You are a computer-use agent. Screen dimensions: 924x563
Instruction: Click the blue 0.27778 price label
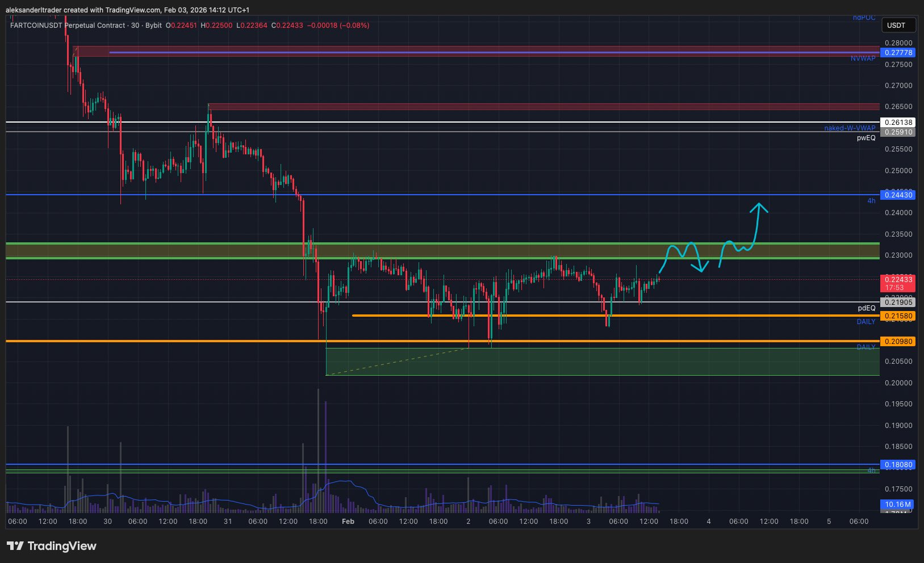coord(897,53)
